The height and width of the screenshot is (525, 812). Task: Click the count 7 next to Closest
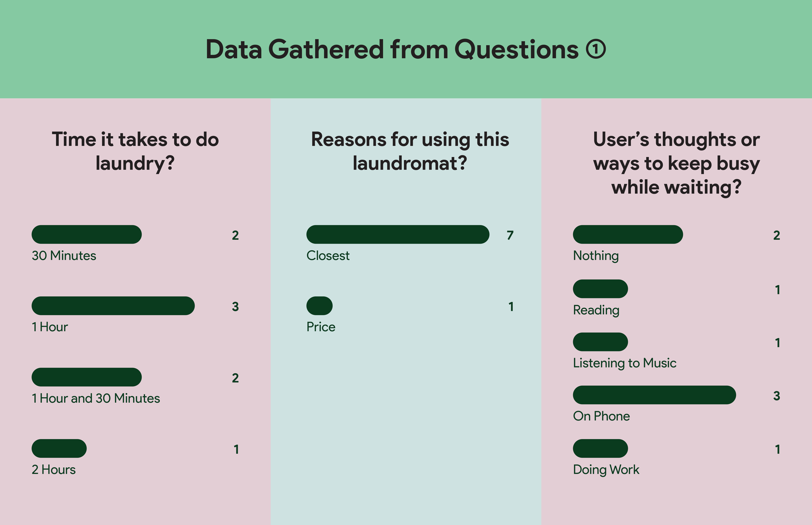510,235
